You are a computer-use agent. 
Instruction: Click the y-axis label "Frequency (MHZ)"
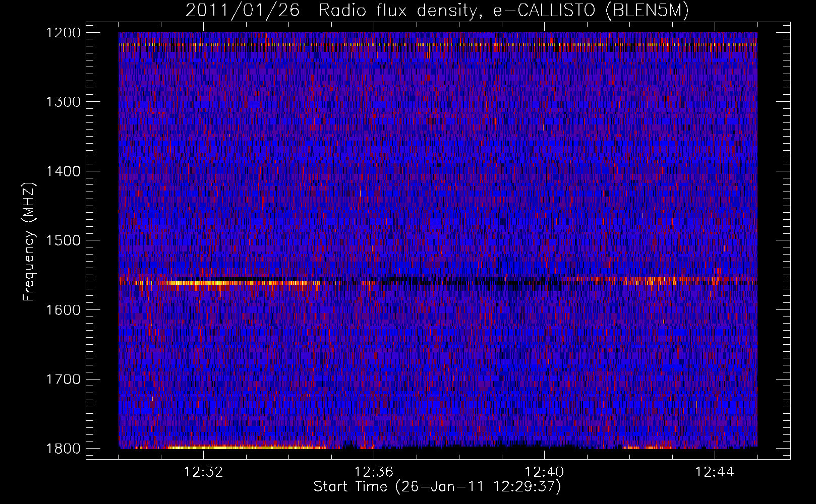pos(29,242)
